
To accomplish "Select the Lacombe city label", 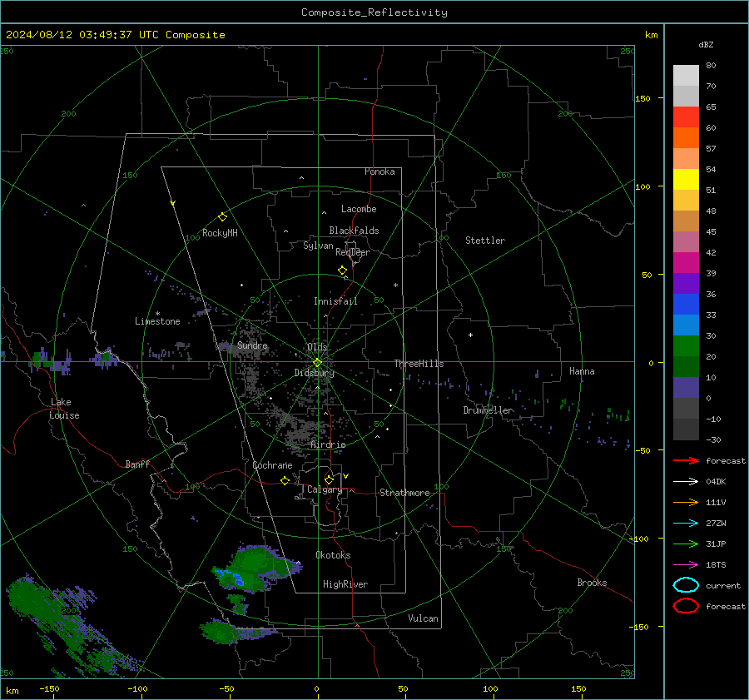I will coord(359,209).
